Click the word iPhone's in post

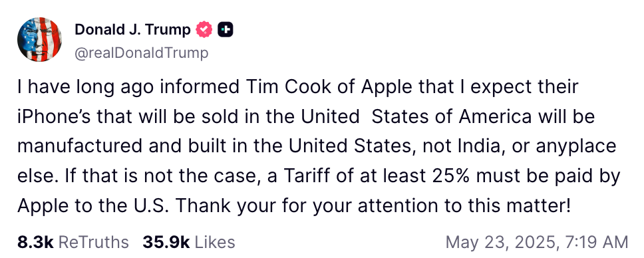(x=55, y=116)
